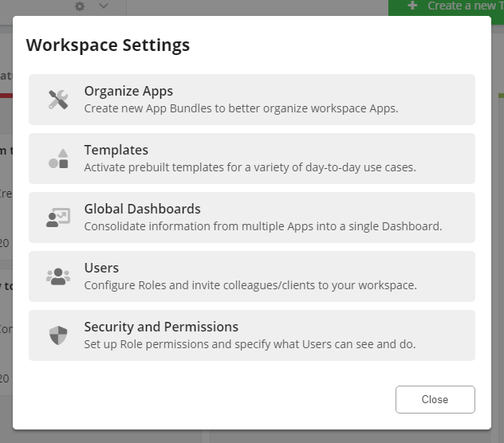
Task: Click the 'Activate prebuilt templates' description text
Action: click(x=250, y=167)
